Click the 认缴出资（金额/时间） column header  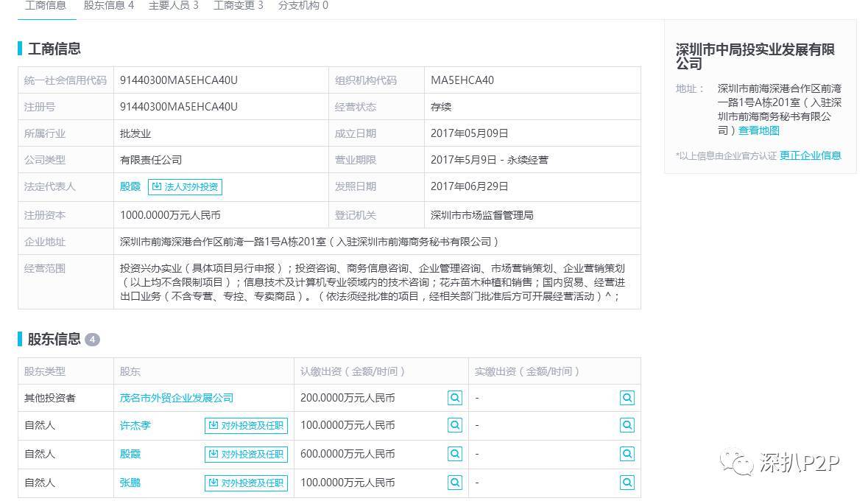point(352,371)
